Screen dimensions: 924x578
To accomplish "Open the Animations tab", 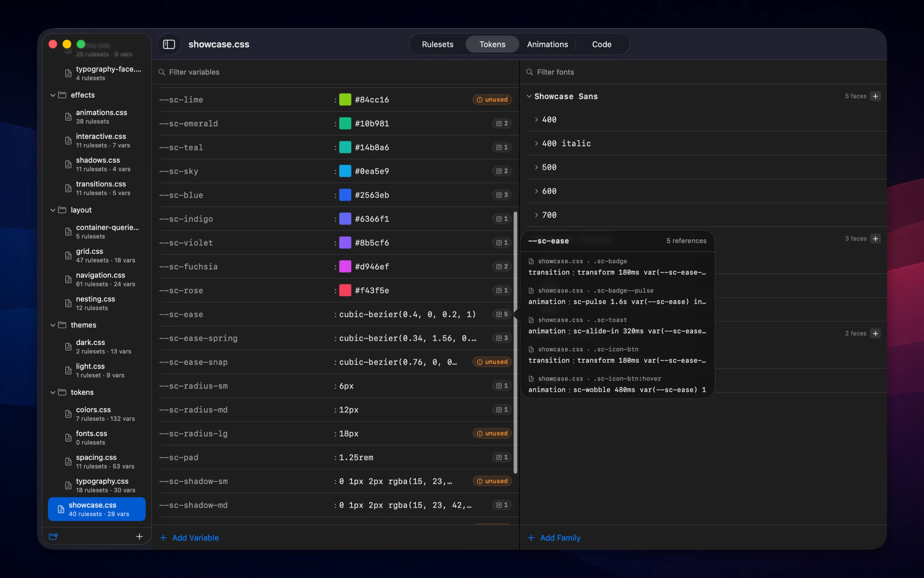I will coord(547,44).
